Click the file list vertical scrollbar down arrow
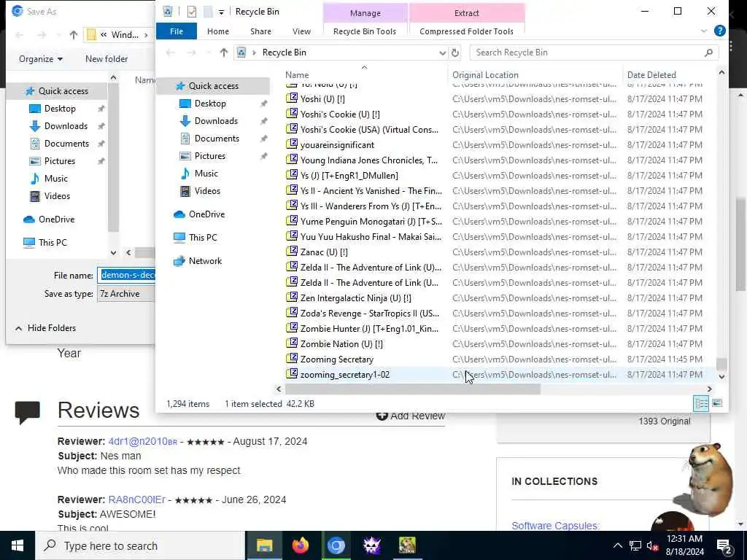The width and height of the screenshot is (747, 560). pyautogui.click(x=721, y=377)
